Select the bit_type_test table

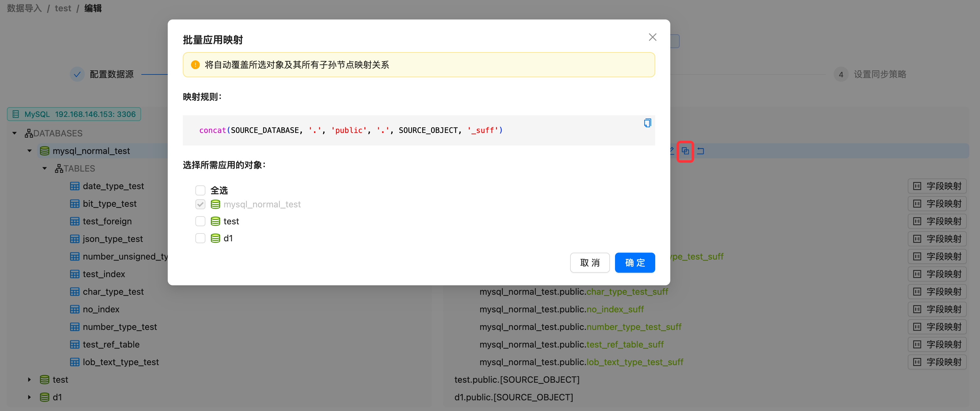[110, 204]
